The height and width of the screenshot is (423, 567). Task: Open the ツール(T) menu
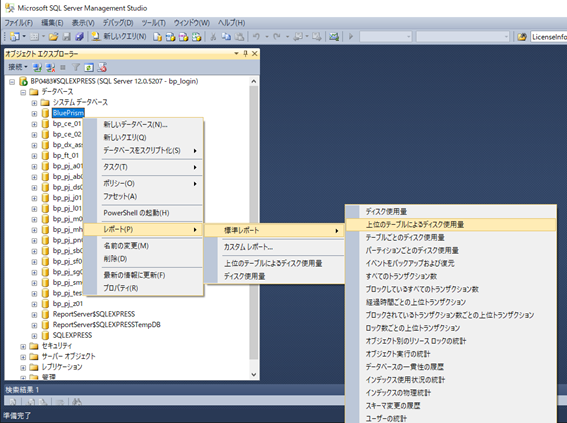coord(154,23)
